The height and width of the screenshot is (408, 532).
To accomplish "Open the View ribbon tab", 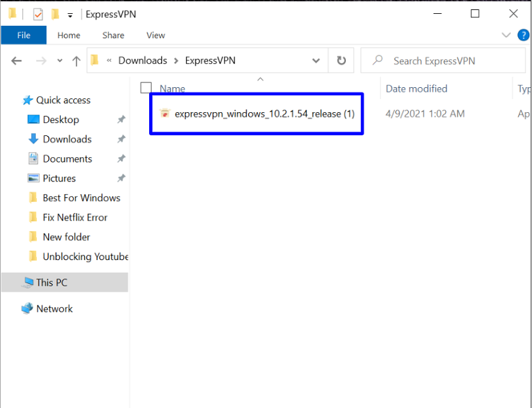I will point(156,35).
